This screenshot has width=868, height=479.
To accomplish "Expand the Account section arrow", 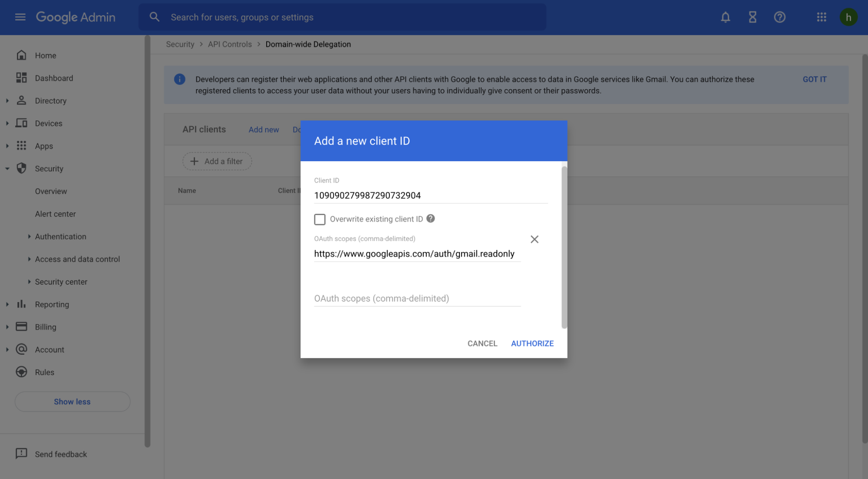I will tap(7, 349).
